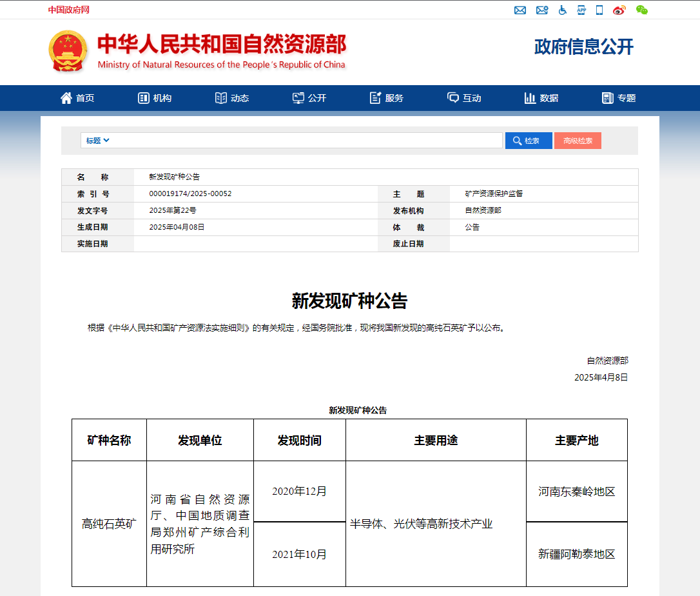Open the mail settings envelope-with-gear icon
The width and height of the screenshot is (700, 596).
tap(541, 10)
